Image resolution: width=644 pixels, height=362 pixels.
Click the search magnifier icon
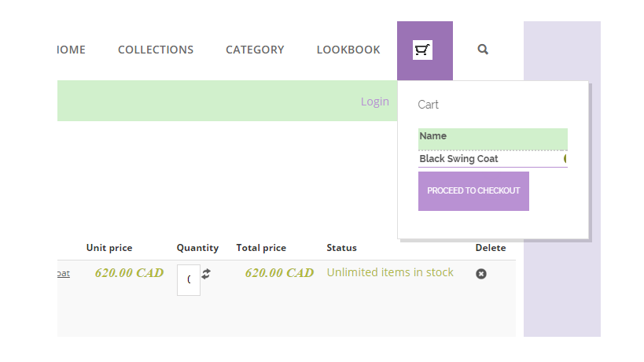(483, 50)
